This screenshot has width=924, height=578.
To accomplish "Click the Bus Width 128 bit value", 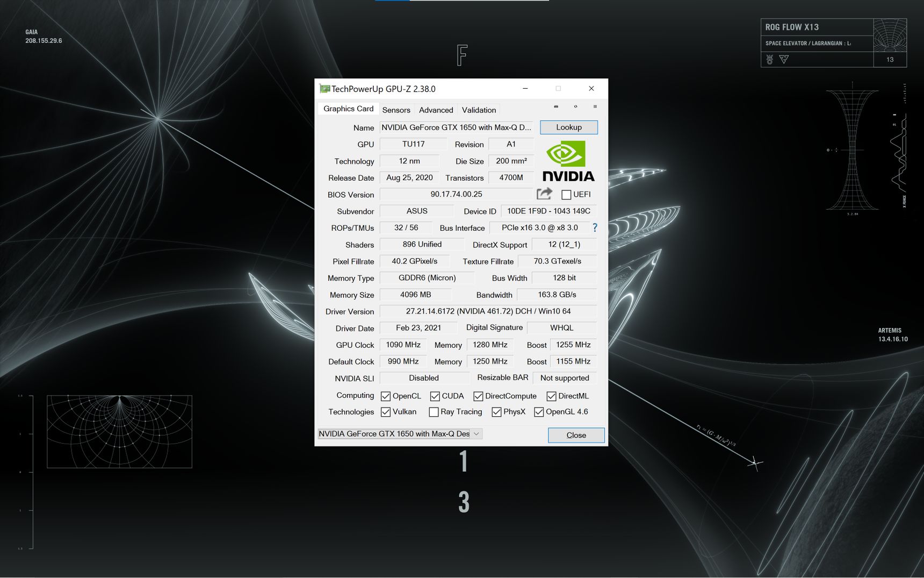I will [564, 277].
